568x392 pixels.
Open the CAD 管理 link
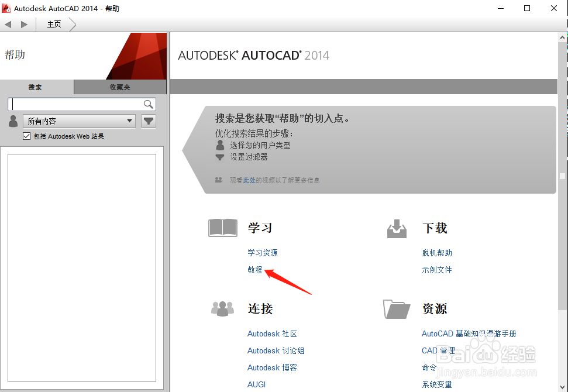click(438, 350)
